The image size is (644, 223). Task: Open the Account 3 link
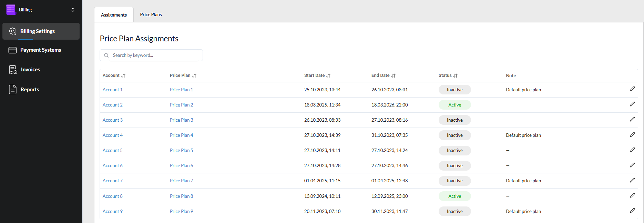[113, 120]
